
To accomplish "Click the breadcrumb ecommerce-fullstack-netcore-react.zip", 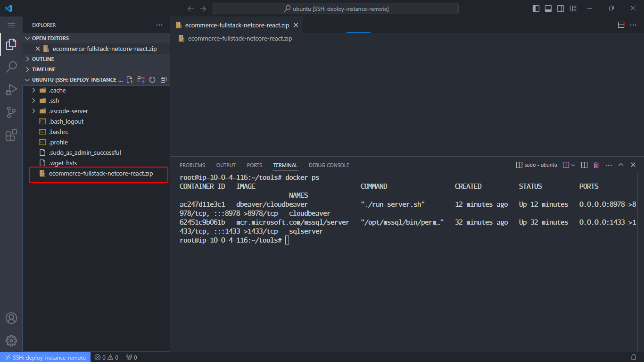I will tap(240, 38).
